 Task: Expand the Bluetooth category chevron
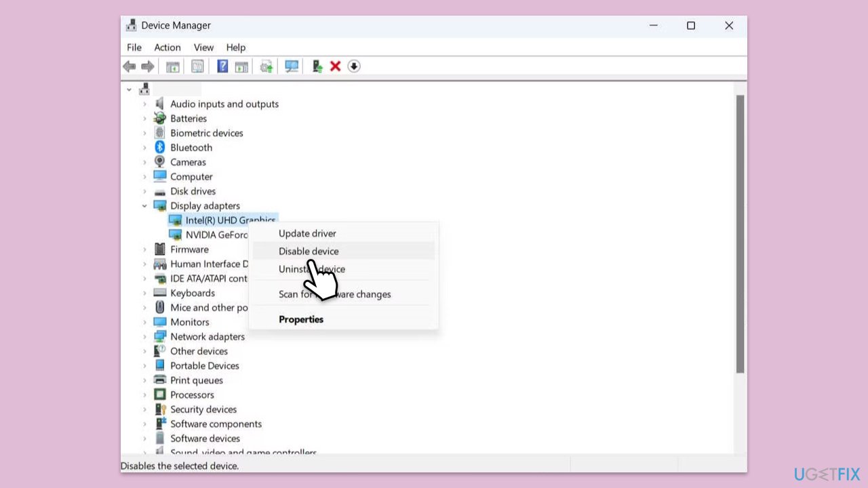(x=144, y=147)
